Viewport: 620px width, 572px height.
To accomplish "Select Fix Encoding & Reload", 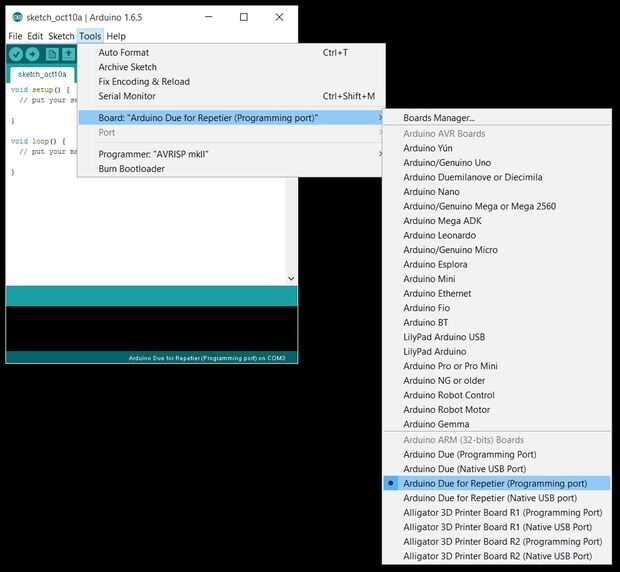I will [x=231, y=81].
